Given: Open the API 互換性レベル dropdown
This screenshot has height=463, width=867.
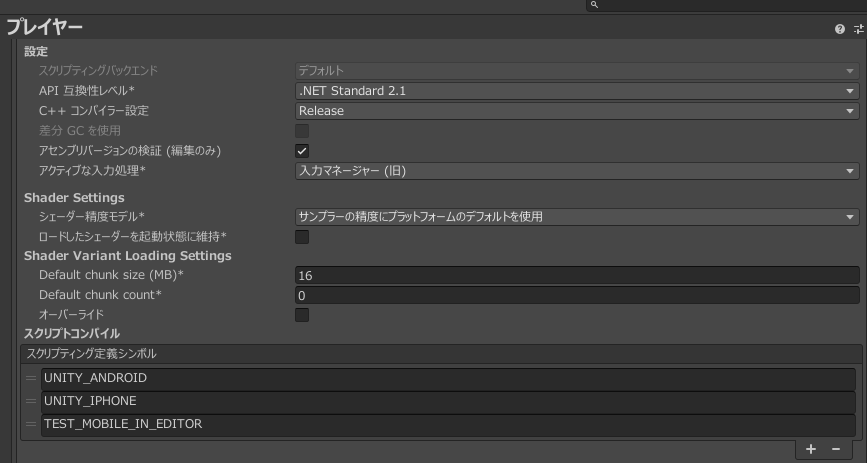Looking at the screenshot, I should click(577, 91).
